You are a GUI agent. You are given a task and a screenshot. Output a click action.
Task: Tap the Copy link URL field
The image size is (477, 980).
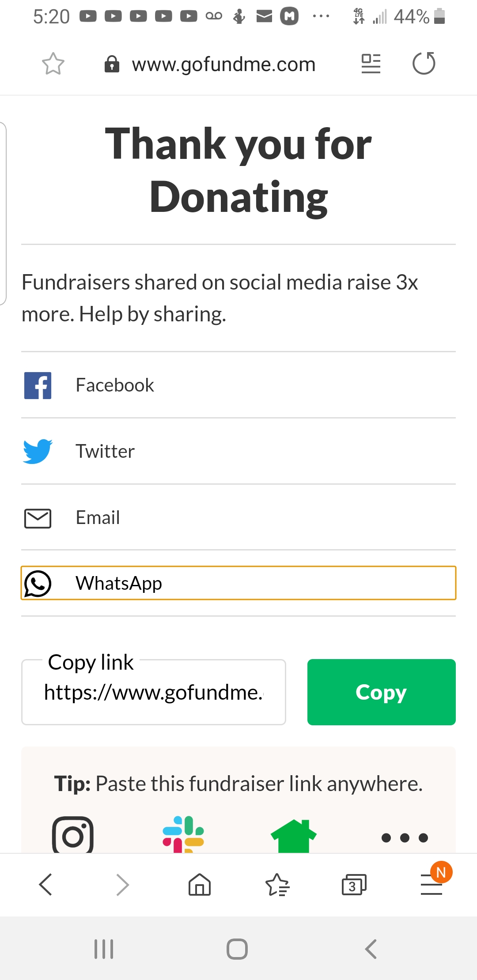coord(154,692)
